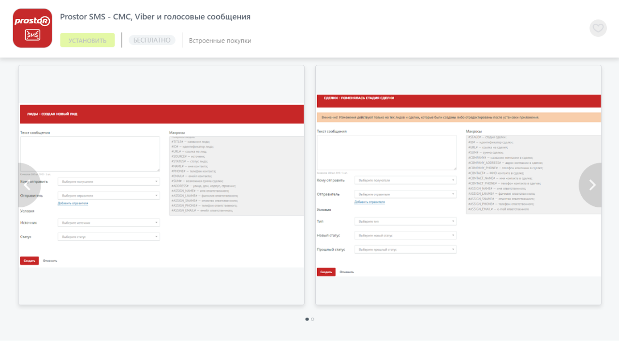The width and height of the screenshot is (619, 364).
Task: Open Кому отправить dropdown in deals screenshot
Action: click(x=406, y=180)
